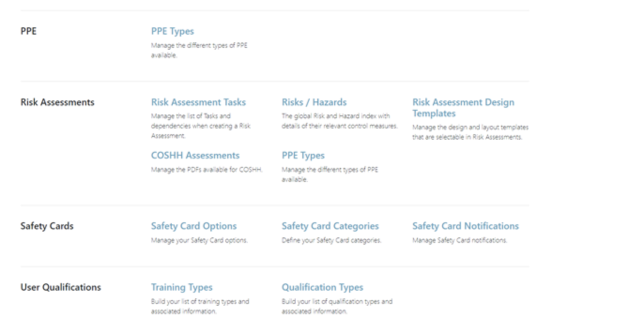Open COSHH Assessments
This screenshot has height=333, width=644.
(x=195, y=155)
